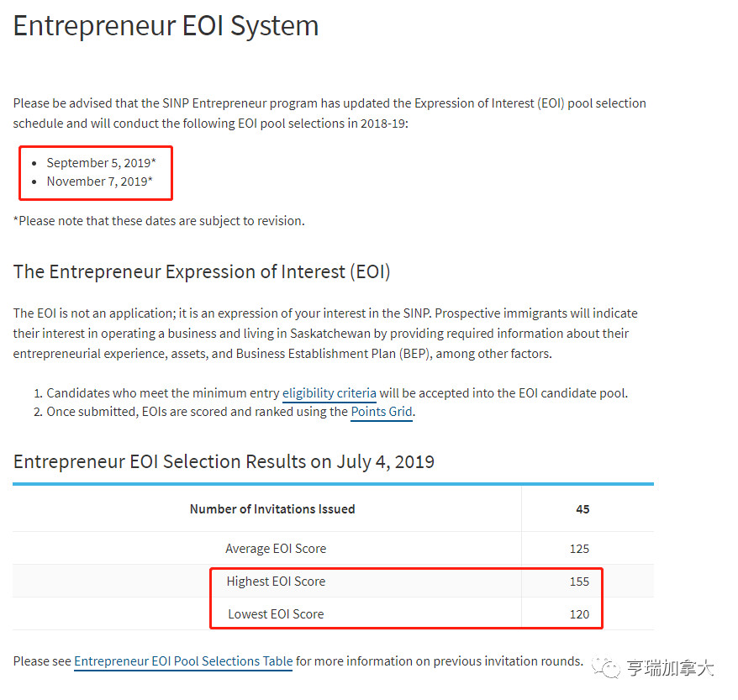Click the WeChat watermark logo icon
The image size is (738, 700).
(607, 668)
